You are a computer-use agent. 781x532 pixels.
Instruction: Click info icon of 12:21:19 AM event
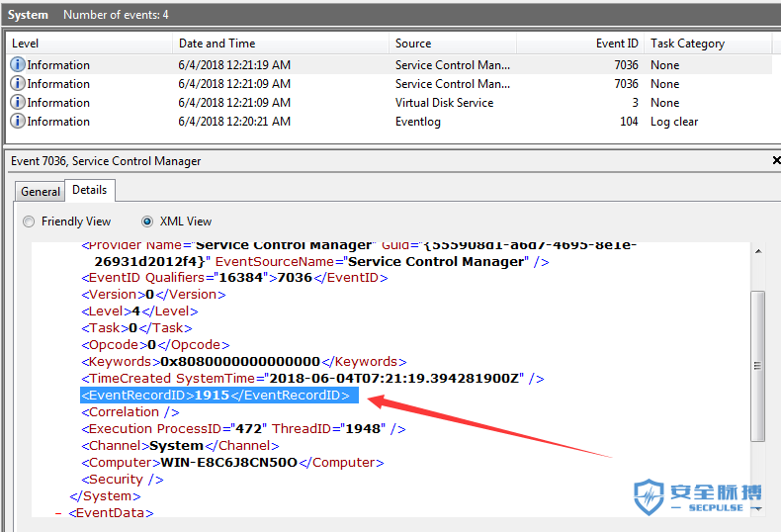click(x=18, y=65)
